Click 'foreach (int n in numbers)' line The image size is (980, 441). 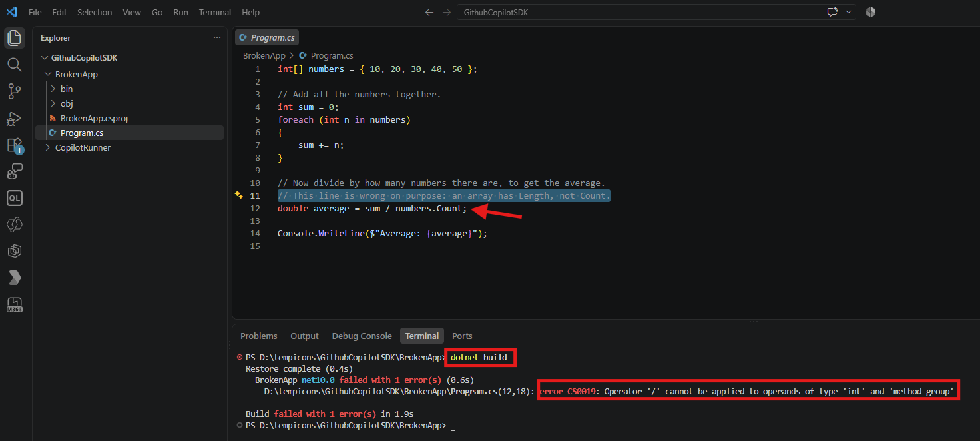coord(344,120)
